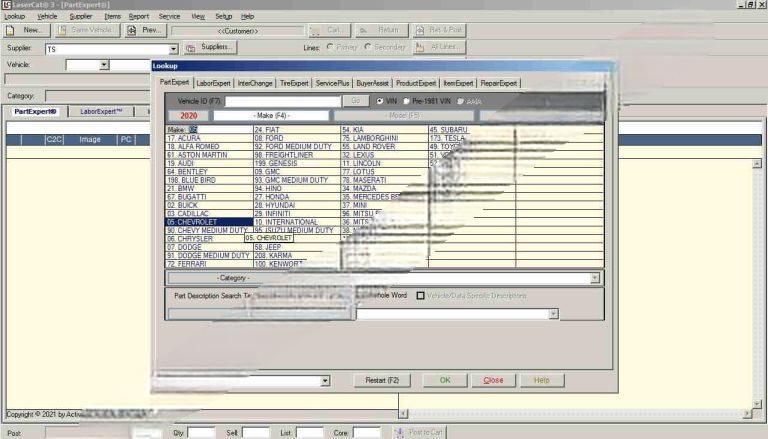This screenshot has width=768, height=439.
Task: Click the Post to Cart button
Action: (420, 433)
